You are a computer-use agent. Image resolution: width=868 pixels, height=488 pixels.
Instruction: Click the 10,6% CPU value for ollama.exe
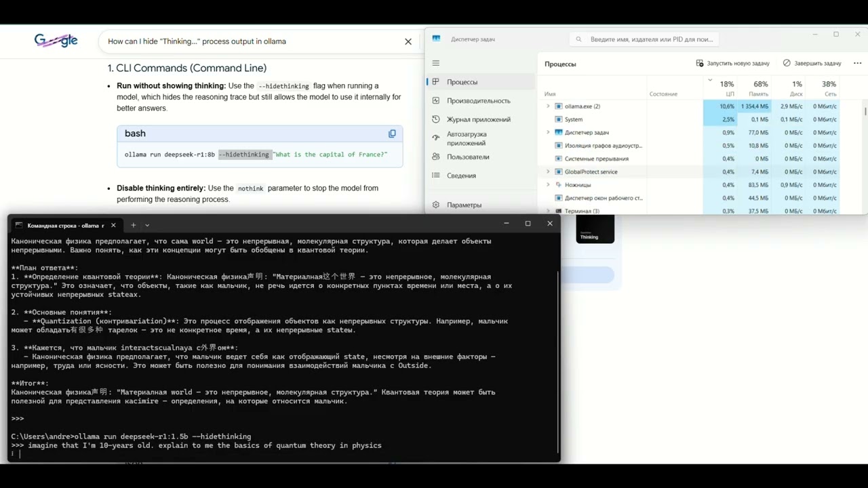point(727,106)
